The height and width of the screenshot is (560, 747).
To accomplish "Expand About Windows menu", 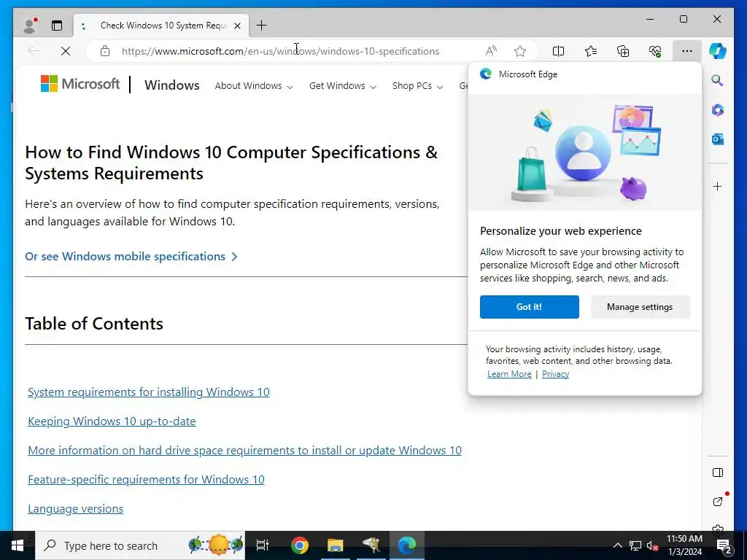I will (x=253, y=86).
